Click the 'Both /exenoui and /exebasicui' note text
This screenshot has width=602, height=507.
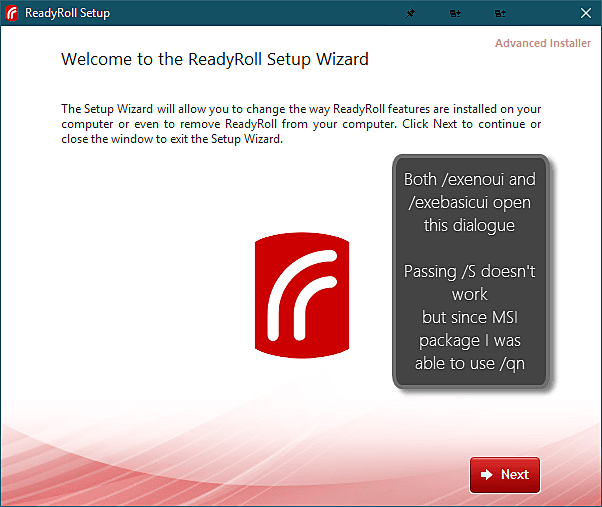tap(470, 191)
